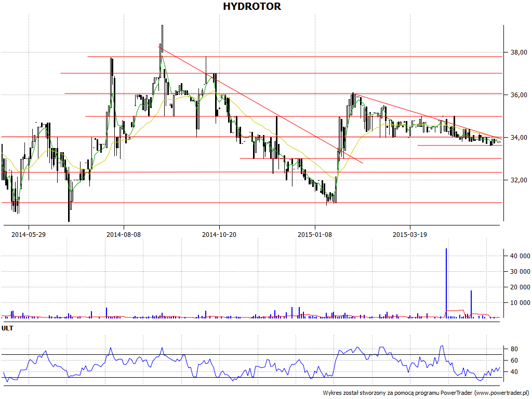532x399 pixels.
Task: Click the 36,00 price axis label
Action: (x=519, y=95)
